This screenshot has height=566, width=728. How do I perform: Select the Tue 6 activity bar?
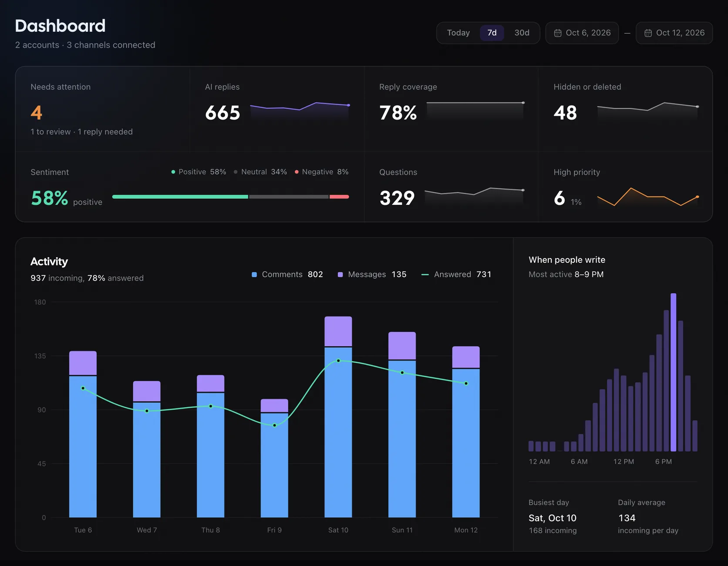tap(83, 434)
